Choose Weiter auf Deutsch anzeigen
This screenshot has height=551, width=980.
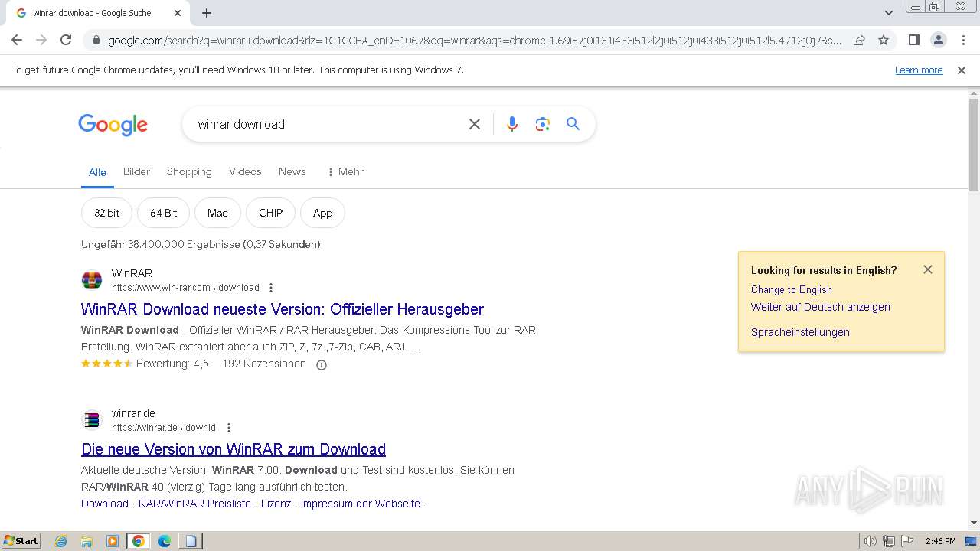point(820,307)
